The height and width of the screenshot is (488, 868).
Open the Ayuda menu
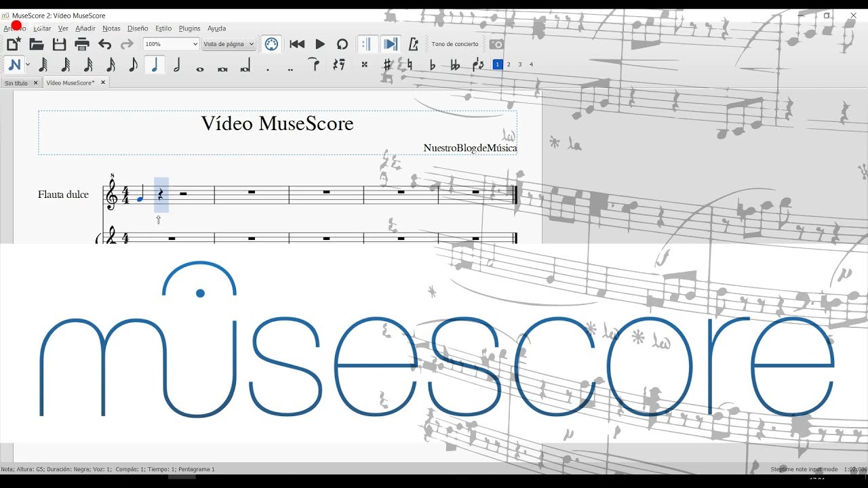click(x=216, y=28)
